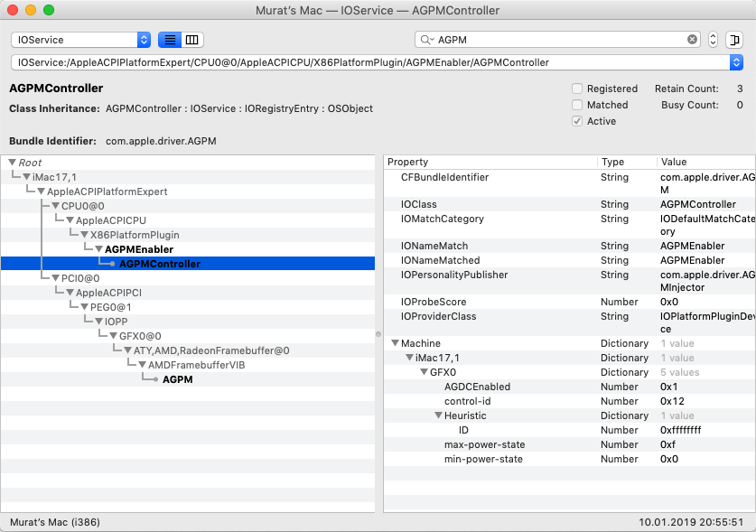This screenshot has width=756, height=532.
Task: Collapse the CPU0@0 node triangle
Action: click(x=56, y=205)
